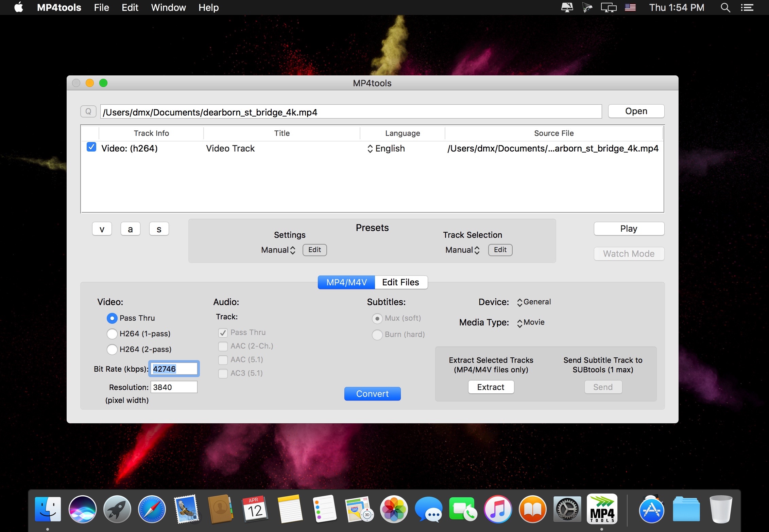Click the 's' subtitle tracks button

click(x=159, y=229)
